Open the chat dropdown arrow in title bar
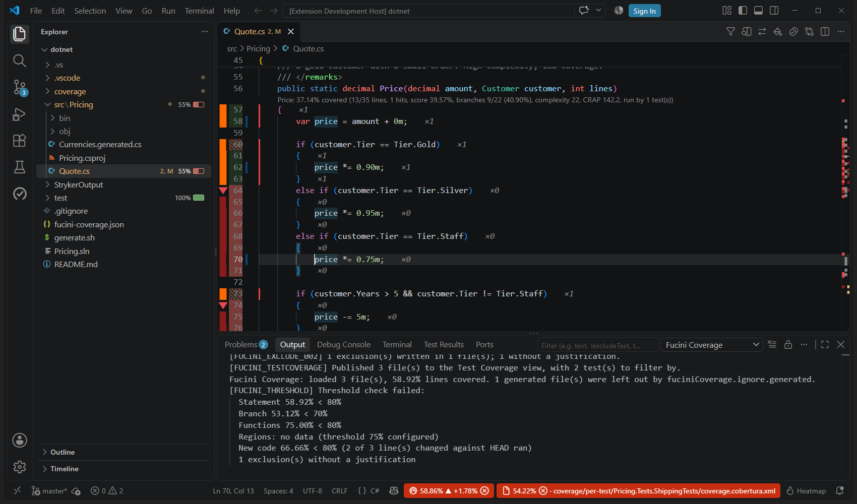The image size is (857, 504). (x=598, y=11)
